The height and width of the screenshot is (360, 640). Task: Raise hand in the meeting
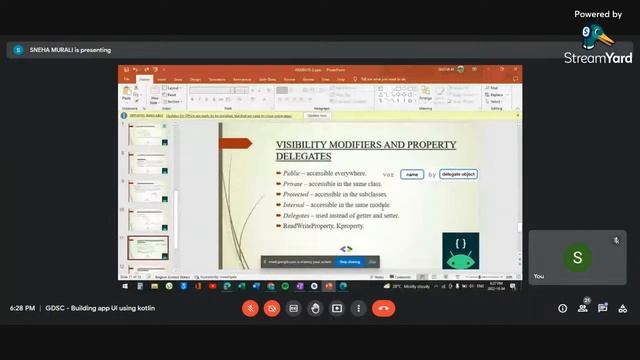point(315,308)
